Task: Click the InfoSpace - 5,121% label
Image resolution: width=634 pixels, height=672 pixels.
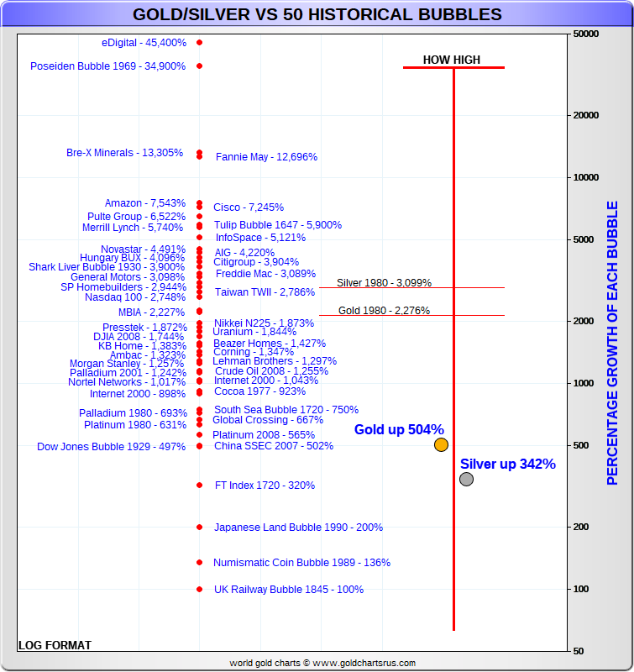Action: point(260,238)
